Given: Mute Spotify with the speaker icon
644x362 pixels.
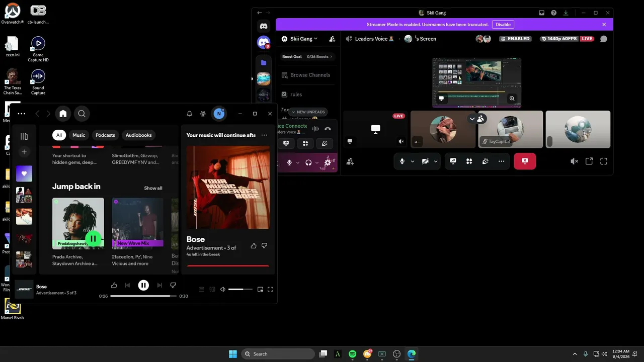Looking at the screenshot, I should tap(223, 289).
